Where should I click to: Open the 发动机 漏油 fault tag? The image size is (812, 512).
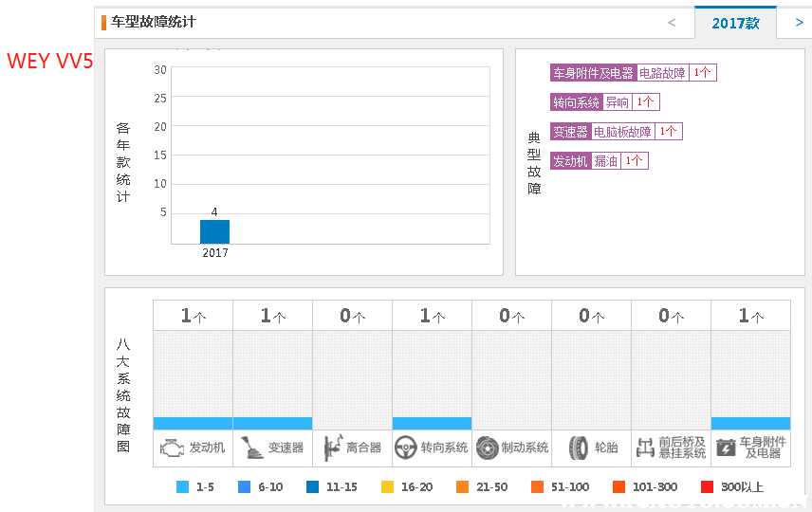[599, 161]
